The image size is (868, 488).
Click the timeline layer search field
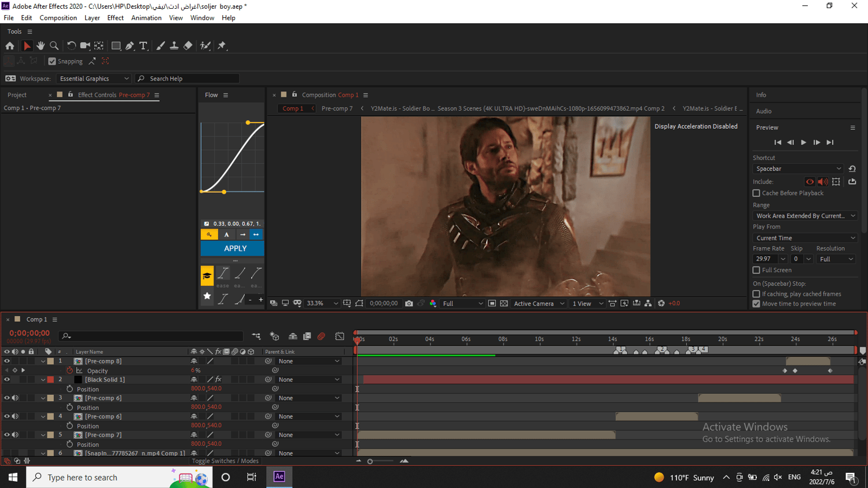point(152,336)
